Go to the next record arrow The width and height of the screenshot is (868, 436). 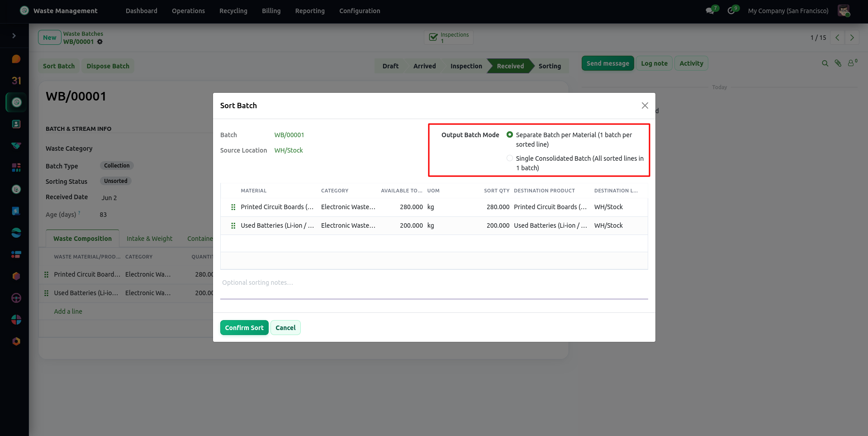click(852, 38)
